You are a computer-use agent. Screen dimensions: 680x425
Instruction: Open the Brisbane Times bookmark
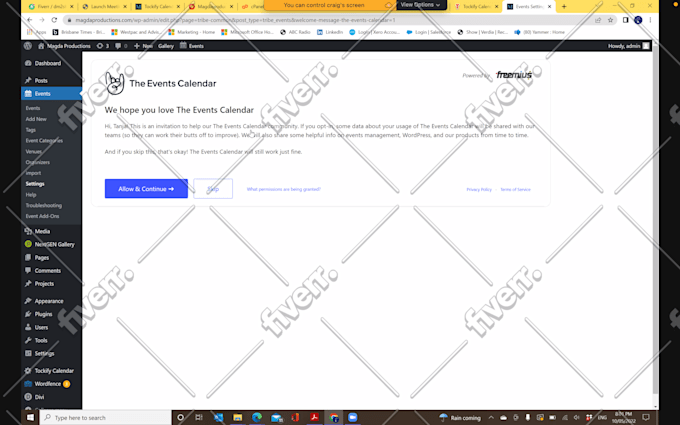coord(78,32)
